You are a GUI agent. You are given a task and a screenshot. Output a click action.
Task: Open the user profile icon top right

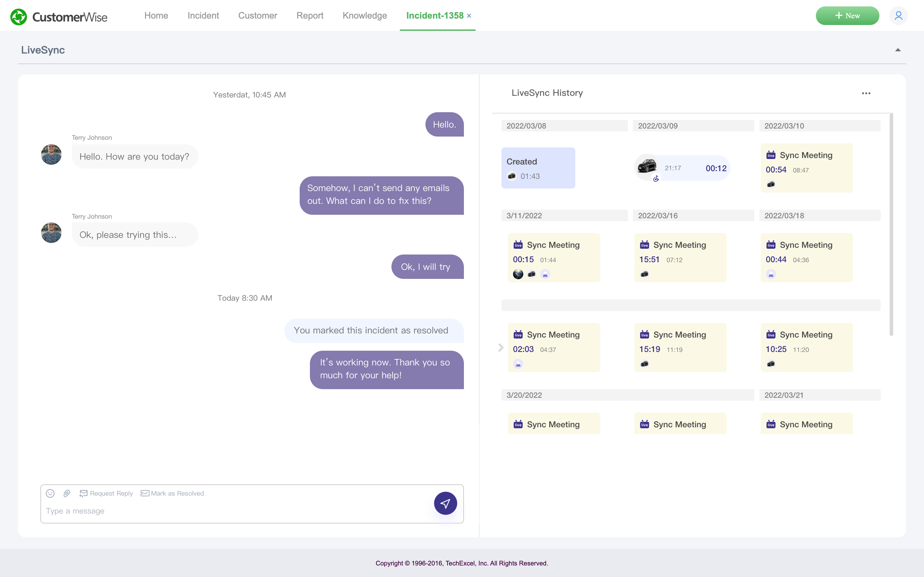click(x=899, y=16)
